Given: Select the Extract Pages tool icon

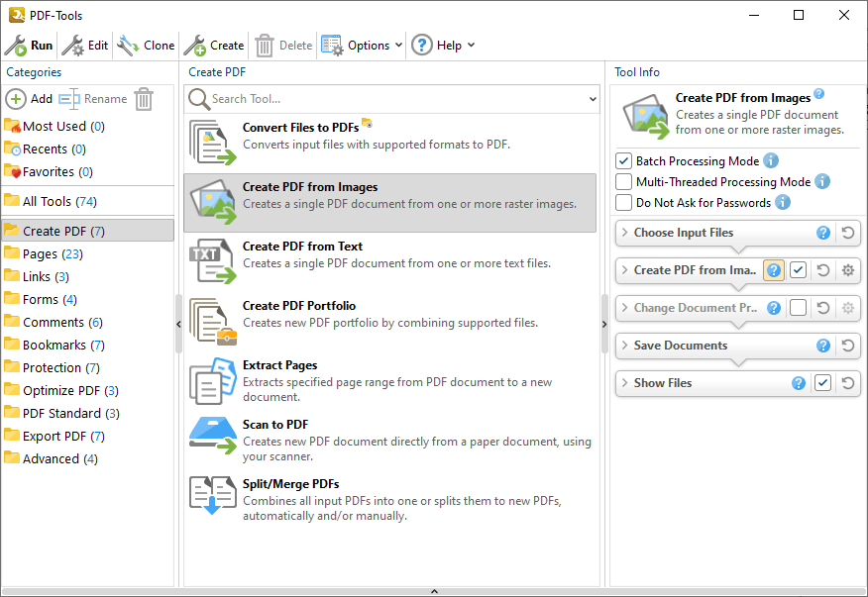Looking at the screenshot, I should point(213,380).
